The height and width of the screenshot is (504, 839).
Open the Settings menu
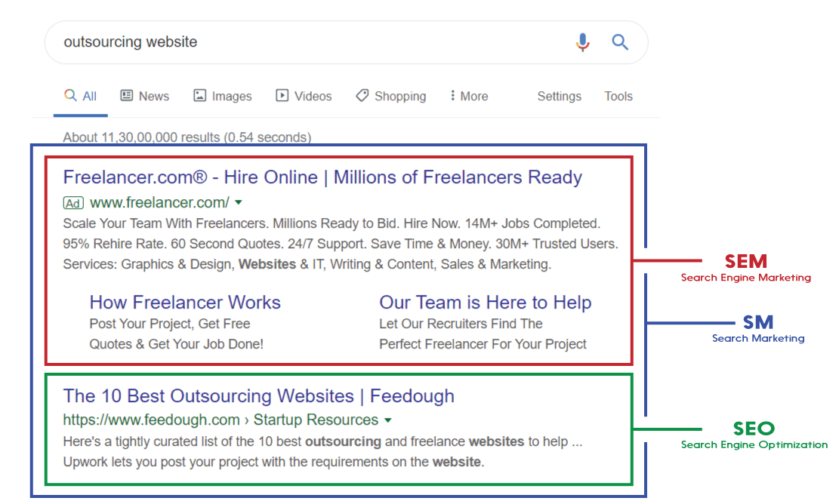(x=559, y=96)
